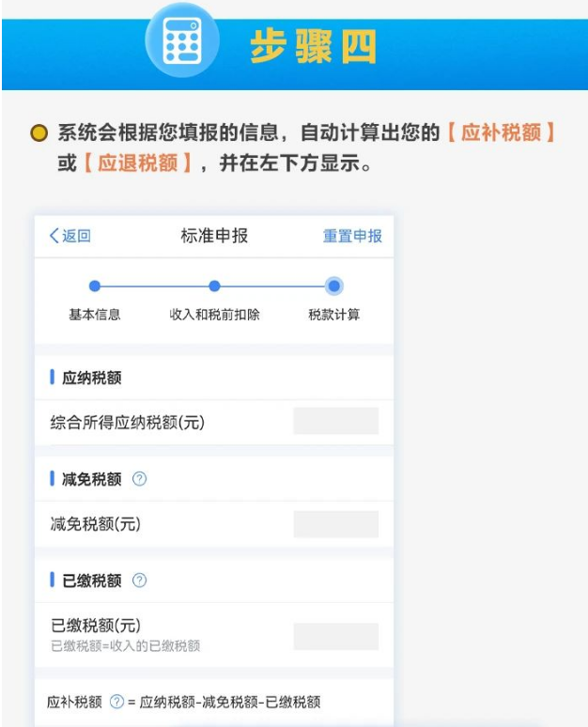The image size is (588, 727).
Task: Tap the back chevron arrow icon
Action: tap(54, 236)
